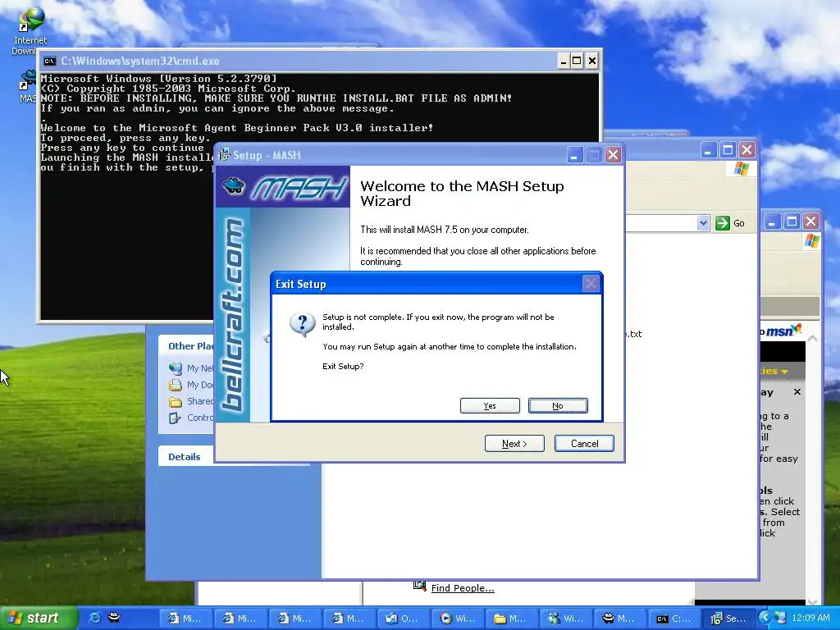
Task: Minimize the MSN window
Action: point(772,221)
